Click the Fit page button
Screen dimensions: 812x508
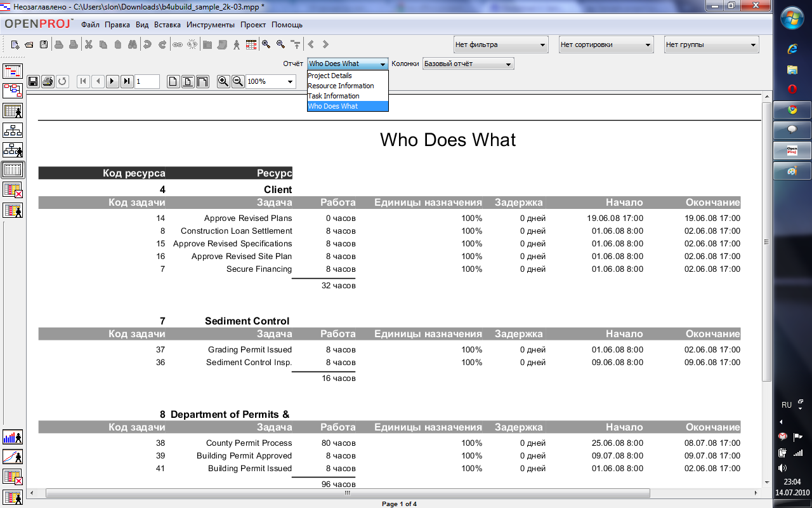pyautogui.click(x=188, y=81)
